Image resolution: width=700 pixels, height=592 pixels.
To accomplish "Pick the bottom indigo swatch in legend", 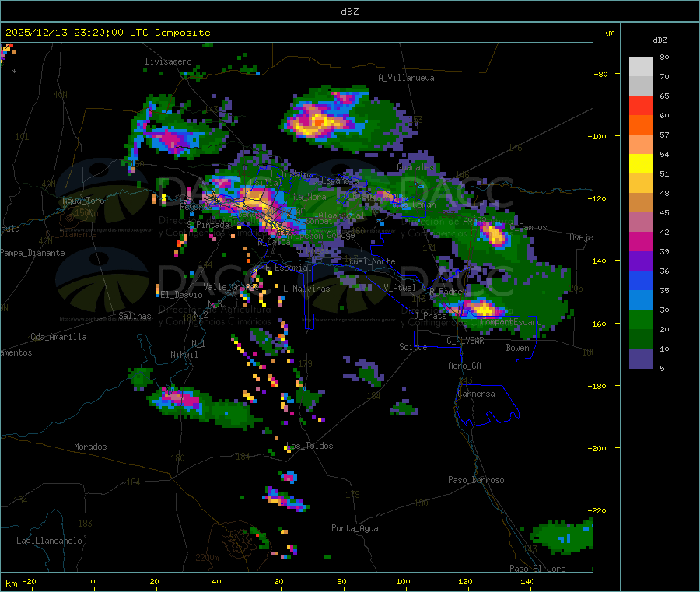I will tap(641, 358).
